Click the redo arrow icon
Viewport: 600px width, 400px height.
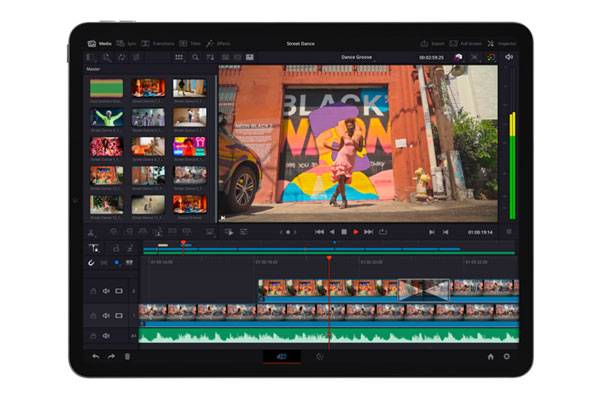[111, 356]
